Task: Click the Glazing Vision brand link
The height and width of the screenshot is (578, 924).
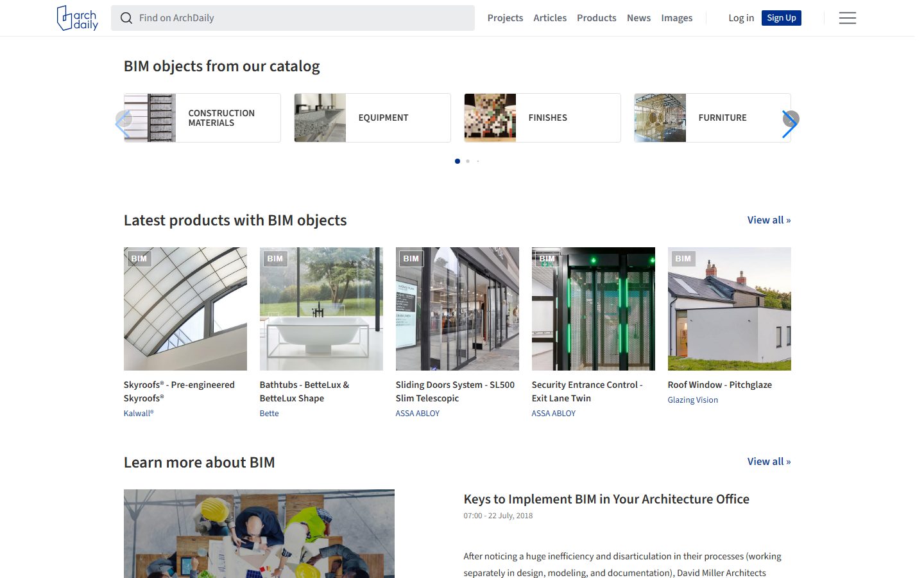Action: (x=693, y=399)
